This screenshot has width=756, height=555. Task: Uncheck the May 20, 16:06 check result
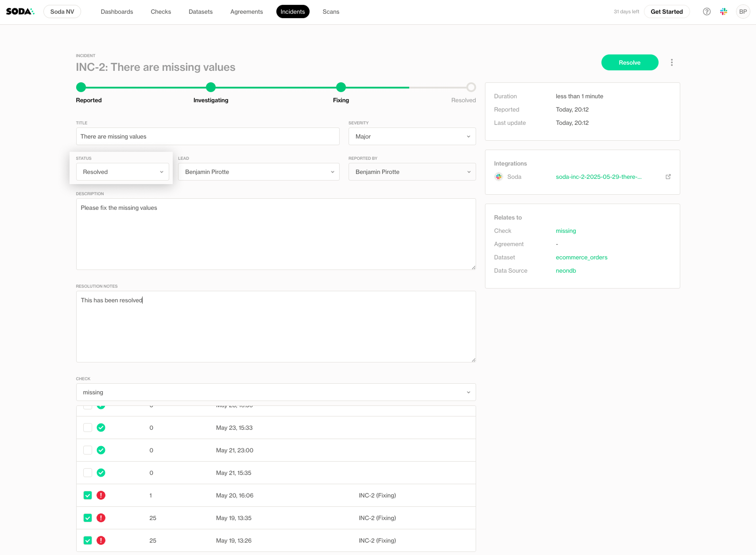point(88,495)
